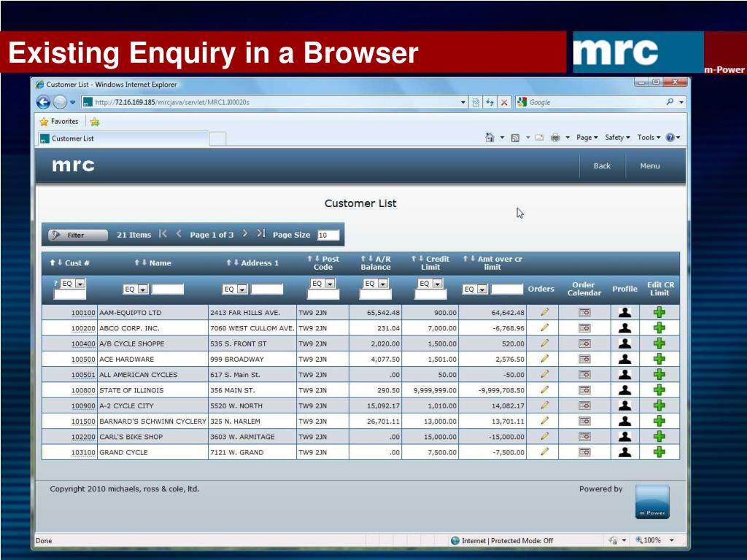This screenshot has height=560, width=747.
Task: Click Menu in the mrc header
Action: (x=650, y=166)
